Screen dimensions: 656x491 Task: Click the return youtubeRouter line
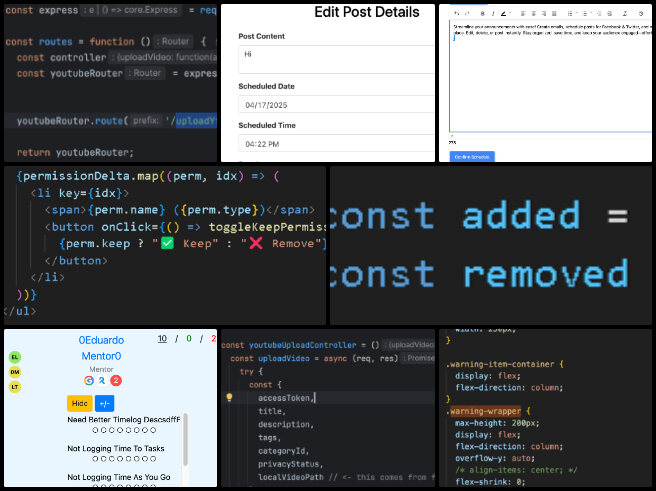[x=75, y=153]
